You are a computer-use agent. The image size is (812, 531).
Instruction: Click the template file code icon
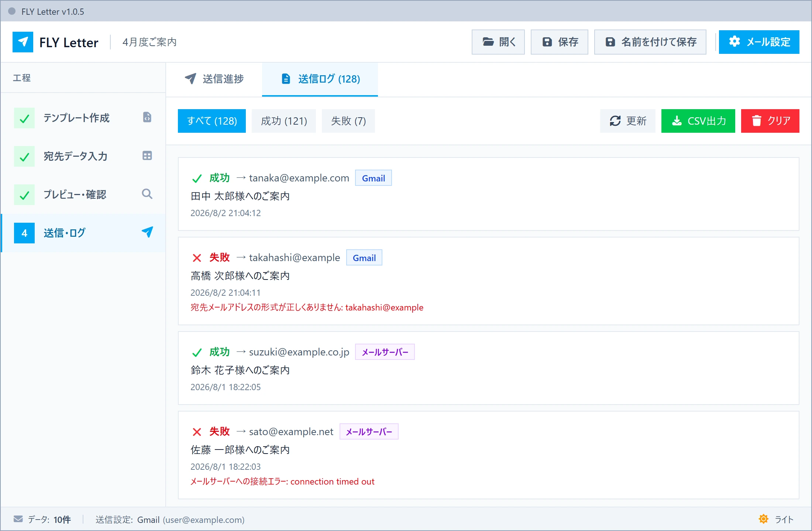[147, 117]
